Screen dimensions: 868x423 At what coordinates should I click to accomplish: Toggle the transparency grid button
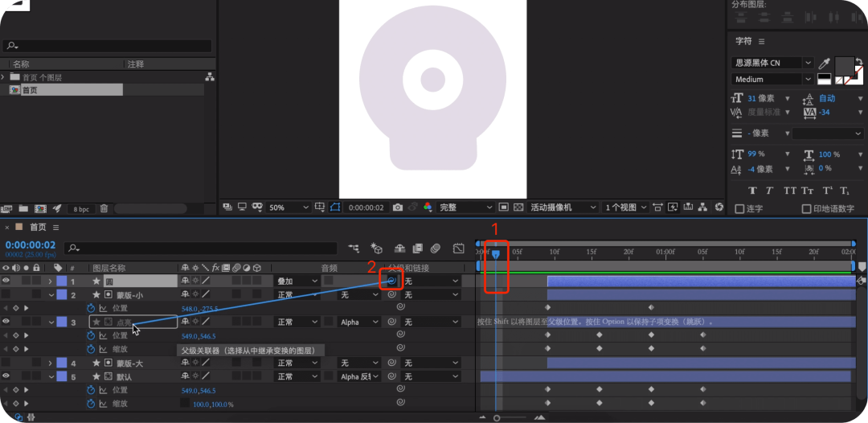click(518, 207)
